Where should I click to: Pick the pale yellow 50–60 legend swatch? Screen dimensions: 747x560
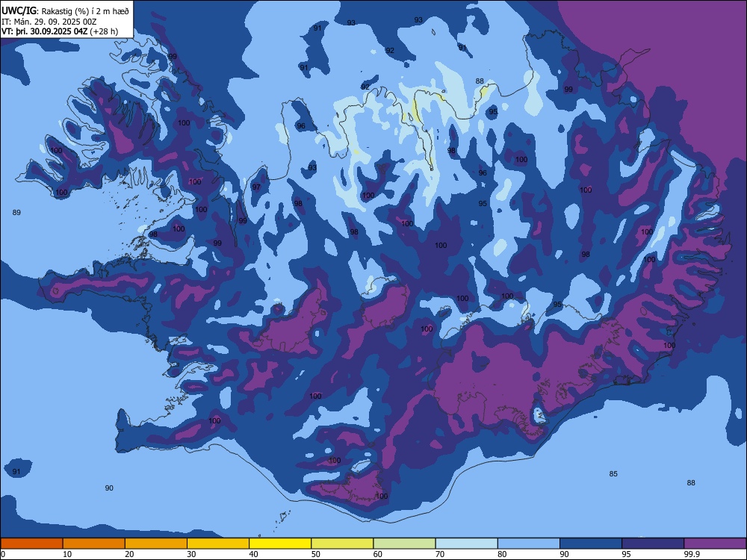[343, 544]
